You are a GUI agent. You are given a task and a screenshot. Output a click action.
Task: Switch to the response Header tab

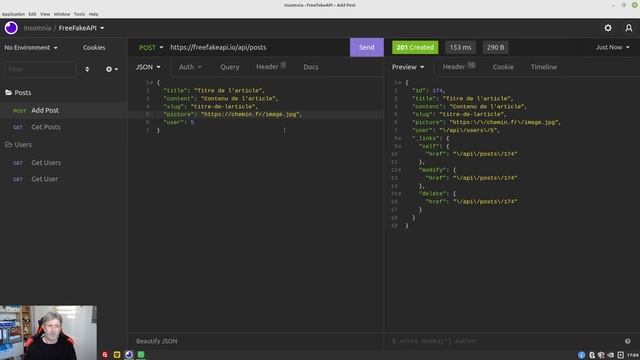coord(459,67)
